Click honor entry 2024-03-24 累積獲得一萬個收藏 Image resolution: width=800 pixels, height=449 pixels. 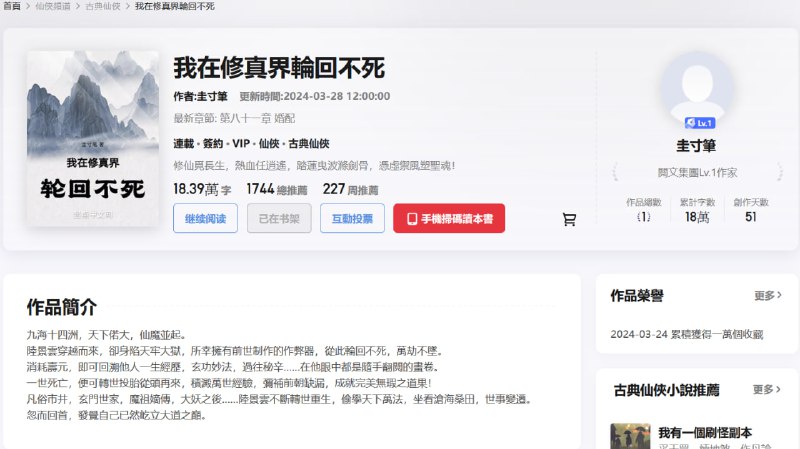[x=687, y=334]
